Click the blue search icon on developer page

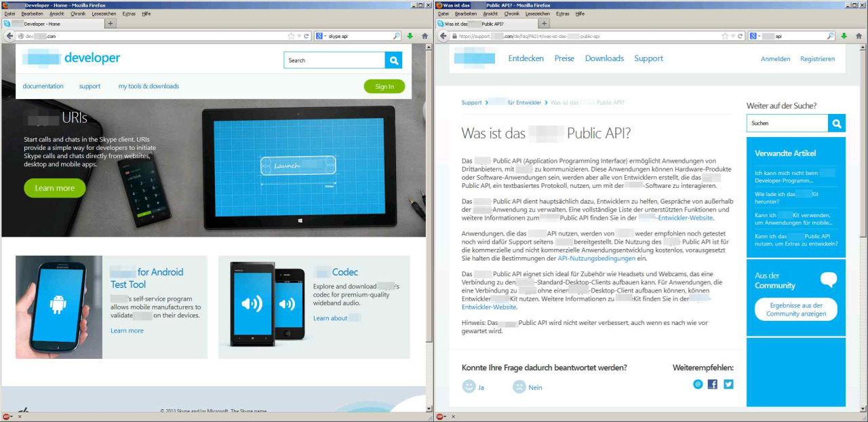tap(393, 60)
